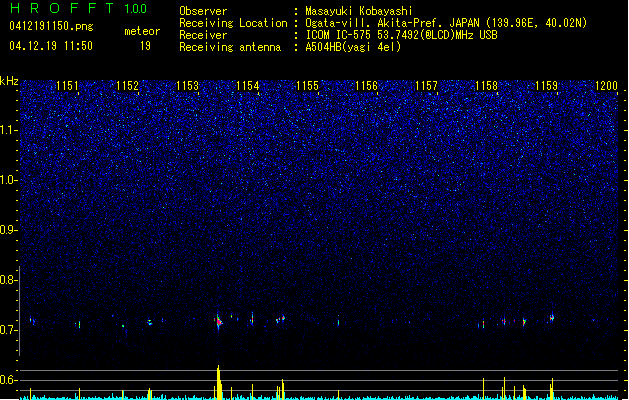Click the 1155 time axis label

[307, 86]
